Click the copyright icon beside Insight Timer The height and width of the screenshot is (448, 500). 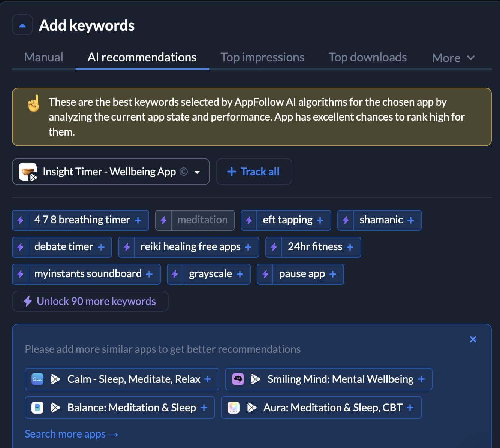click(184, 172)
